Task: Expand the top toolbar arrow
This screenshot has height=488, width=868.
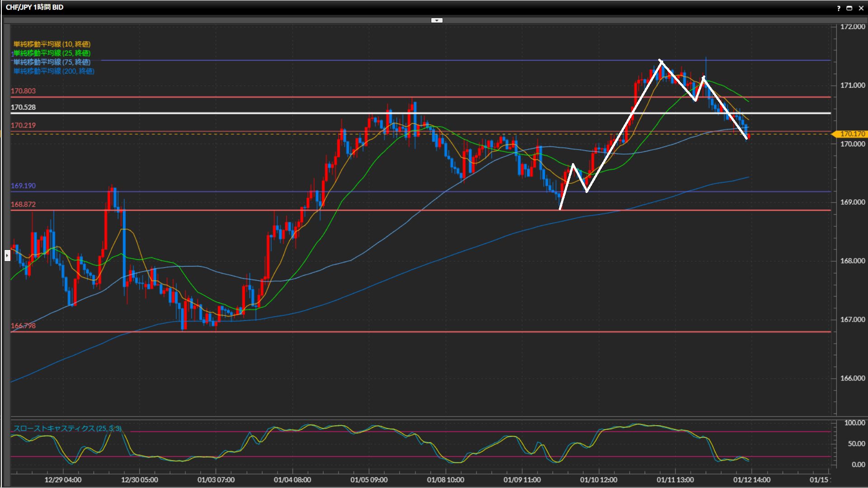Action: point(437,20)
